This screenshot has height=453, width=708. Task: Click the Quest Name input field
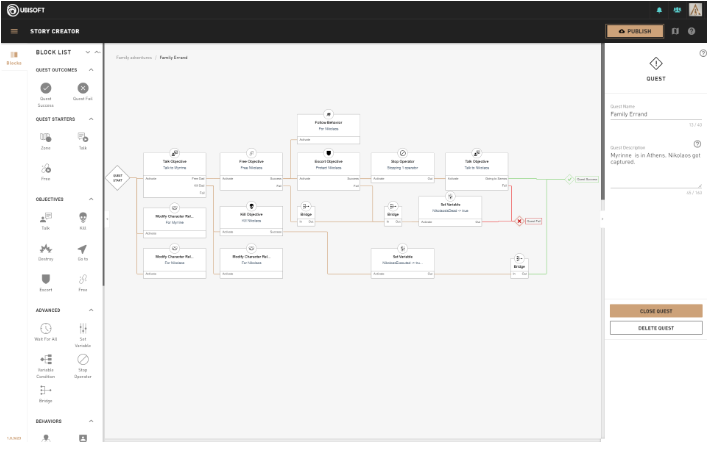tap(656, 114)
